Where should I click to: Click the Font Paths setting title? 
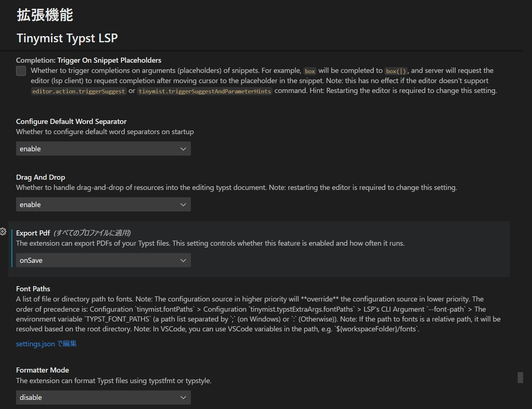[33, 289]
